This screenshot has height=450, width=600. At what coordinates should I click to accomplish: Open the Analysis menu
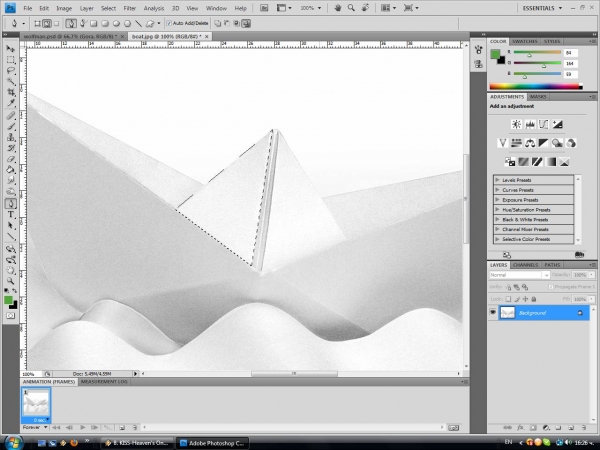[x=154, y=8]
